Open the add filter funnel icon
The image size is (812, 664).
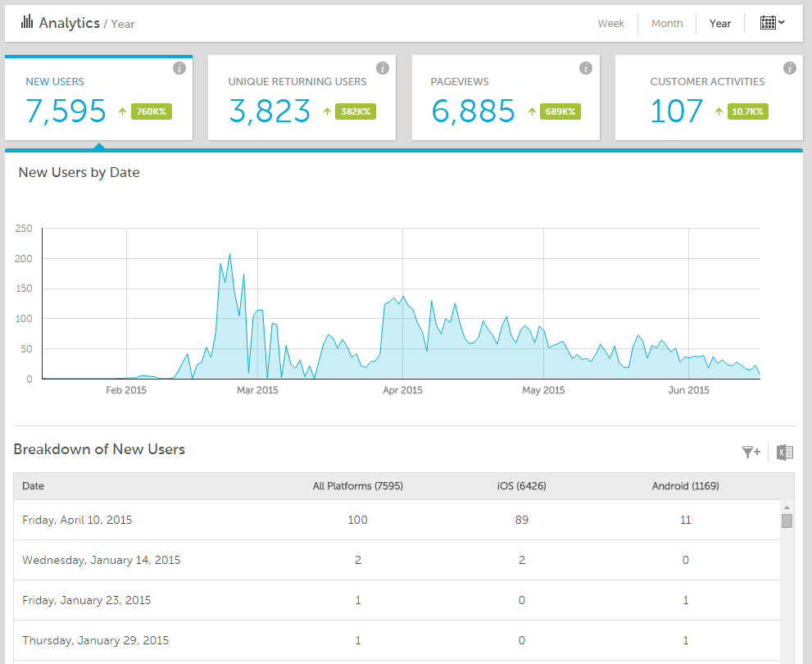click(751, 452)
